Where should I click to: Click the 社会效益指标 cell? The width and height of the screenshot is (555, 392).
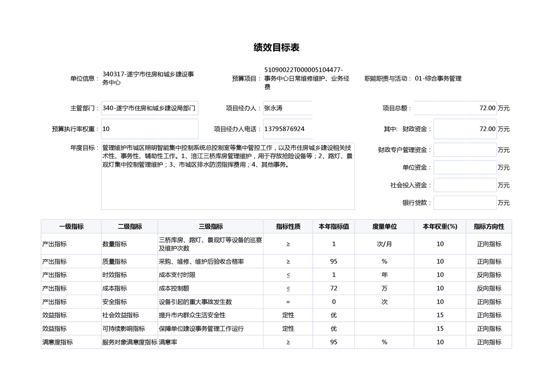tap(129, 315)
